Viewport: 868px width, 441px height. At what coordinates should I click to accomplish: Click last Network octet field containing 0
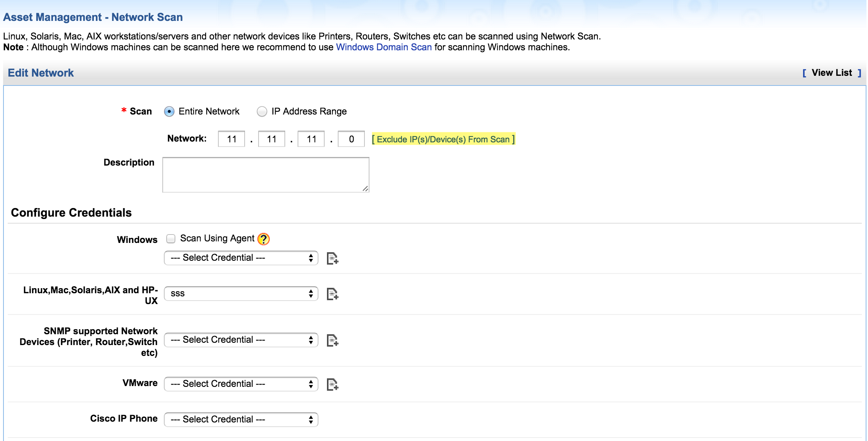tap(351, 139)
